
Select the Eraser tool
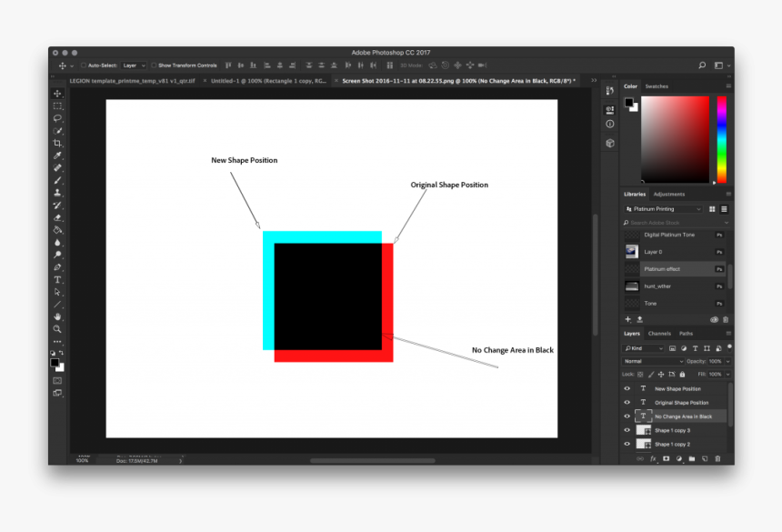point(57,217)
